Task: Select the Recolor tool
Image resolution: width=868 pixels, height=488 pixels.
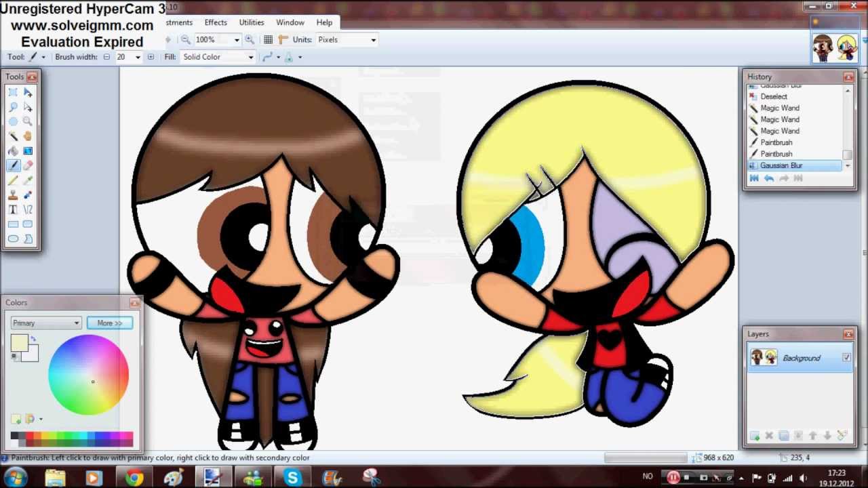Action: (28, 195)
